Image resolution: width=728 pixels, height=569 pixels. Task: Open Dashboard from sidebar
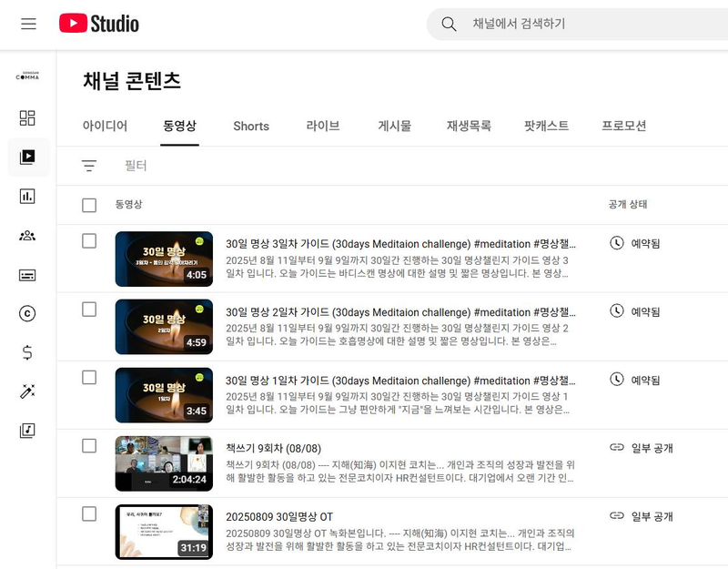(x=27, y=117)
